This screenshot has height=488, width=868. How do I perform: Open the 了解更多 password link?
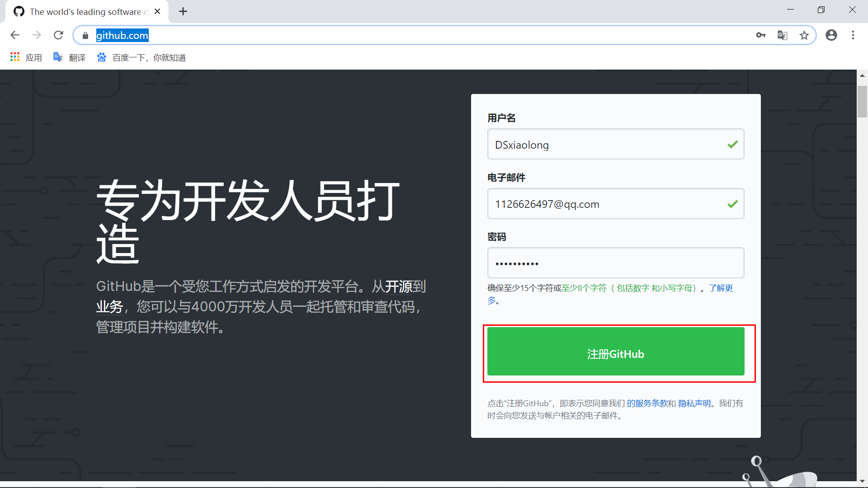(721, 288)
